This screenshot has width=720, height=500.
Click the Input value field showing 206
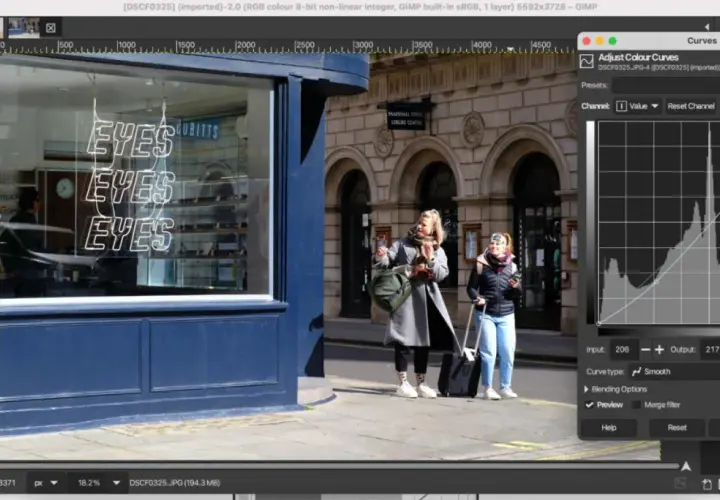click(x=623, y=350)
